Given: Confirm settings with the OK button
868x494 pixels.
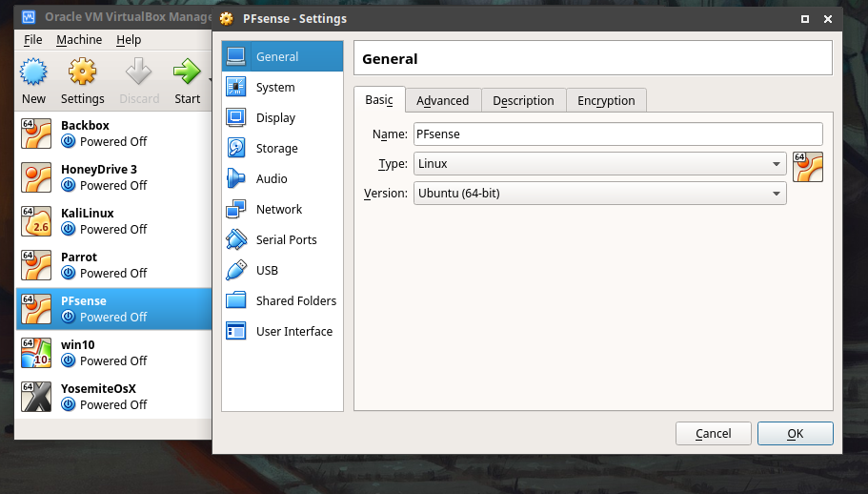Looking at the screenshot, I should coord(795,433).
